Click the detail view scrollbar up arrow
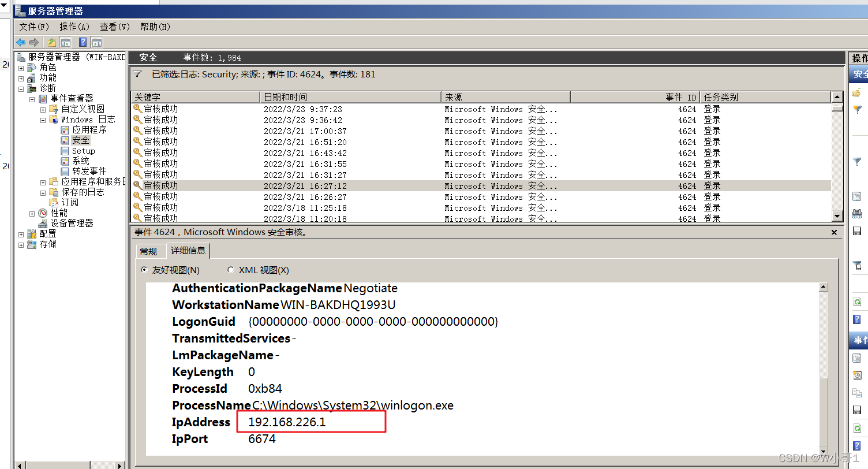Viewport: 868px width, 469px height. (x=824, y=287)
